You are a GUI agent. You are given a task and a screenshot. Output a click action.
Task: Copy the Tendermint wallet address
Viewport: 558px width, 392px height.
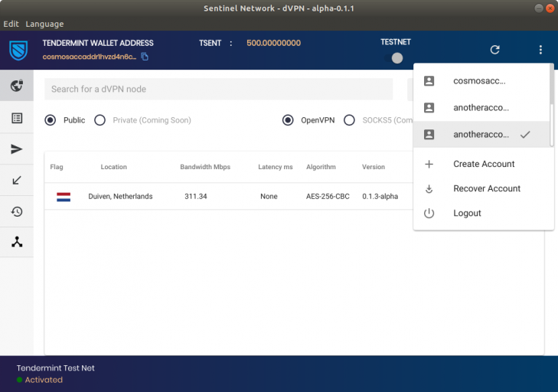[x=145, y=57]
